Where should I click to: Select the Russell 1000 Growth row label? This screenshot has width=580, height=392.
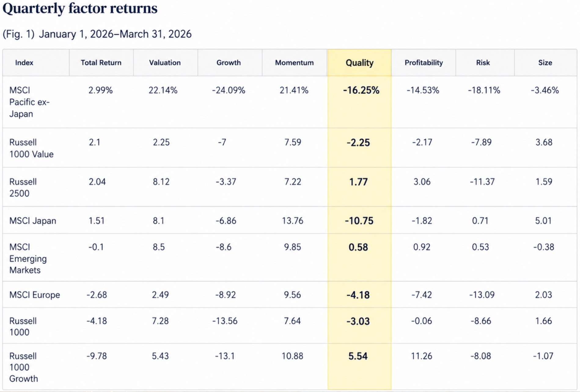click(x=24, y=367)
